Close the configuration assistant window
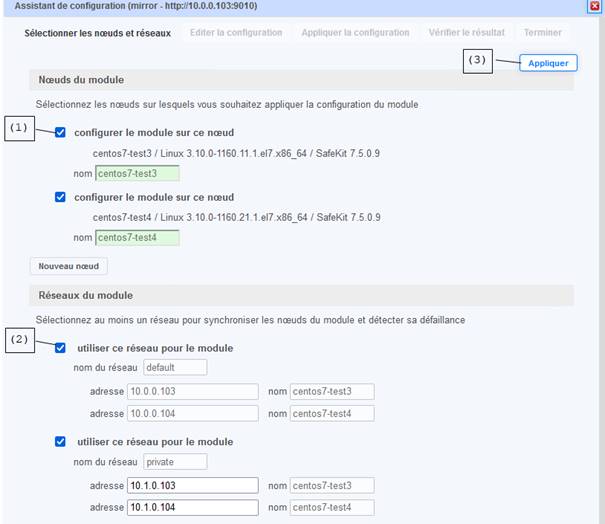605x524 pixels. tap(596, 6)
